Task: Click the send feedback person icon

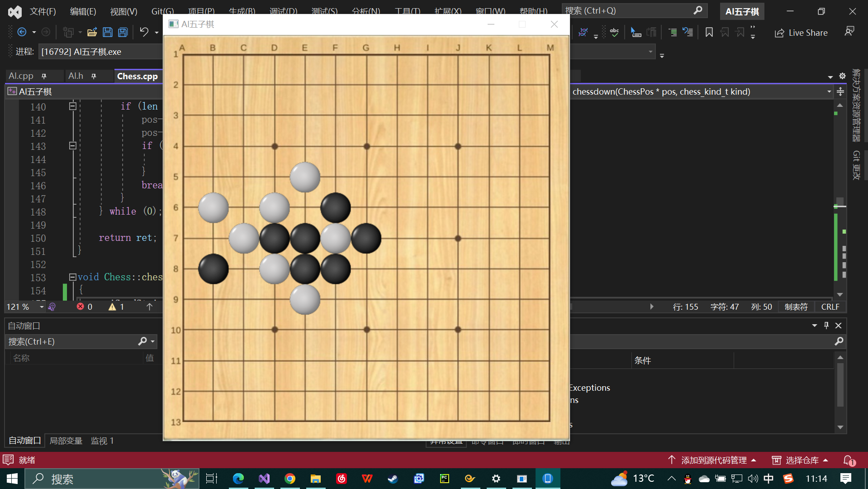Action: tap(849, 31)
